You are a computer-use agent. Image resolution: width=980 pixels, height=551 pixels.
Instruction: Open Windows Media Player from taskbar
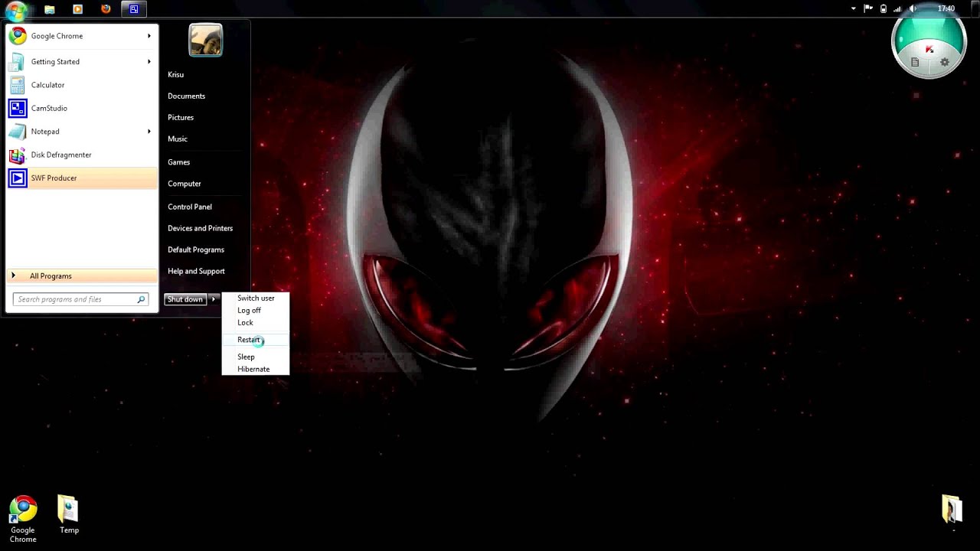tap(77, 9)
